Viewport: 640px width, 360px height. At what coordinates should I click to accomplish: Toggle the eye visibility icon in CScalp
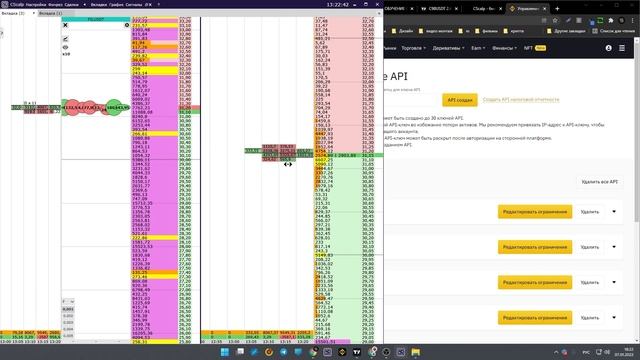click(x=65, y=47)
